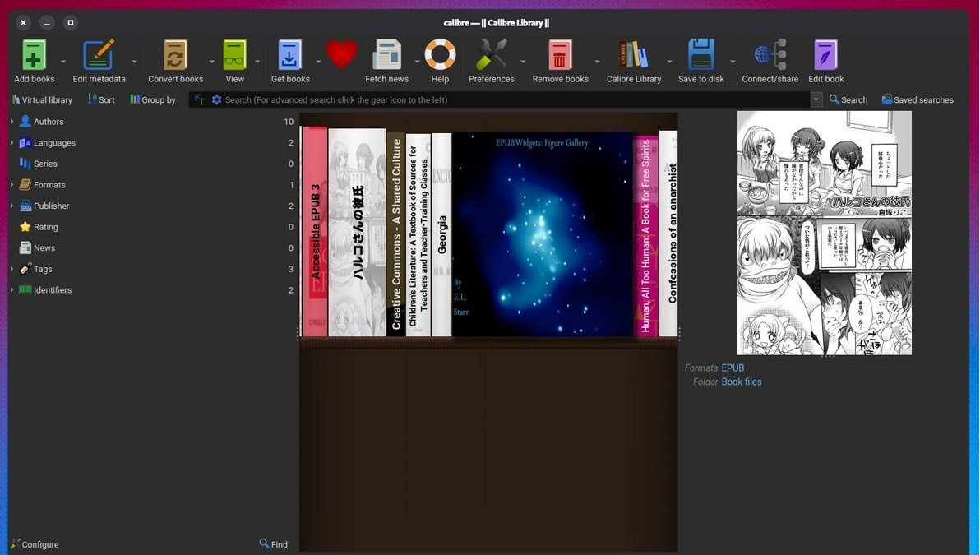Screen dimensions: 980x555
Task: Expand the Tags category
Action: click(x=12, y=269)
